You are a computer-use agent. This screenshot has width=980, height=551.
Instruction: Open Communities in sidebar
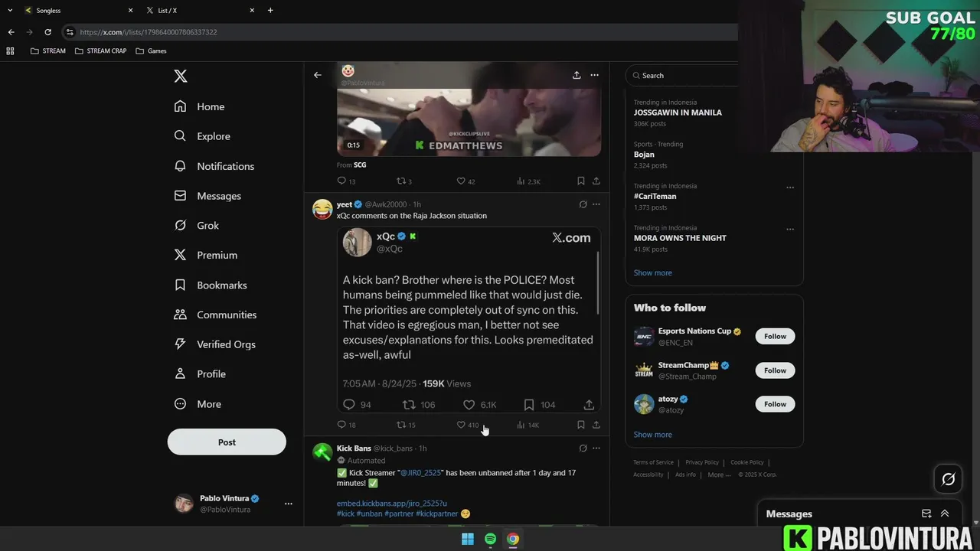(215, 315)
